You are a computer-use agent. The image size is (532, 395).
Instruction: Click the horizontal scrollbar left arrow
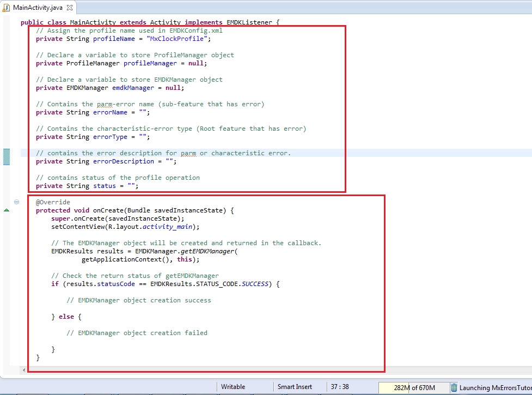tap(23, 369)
